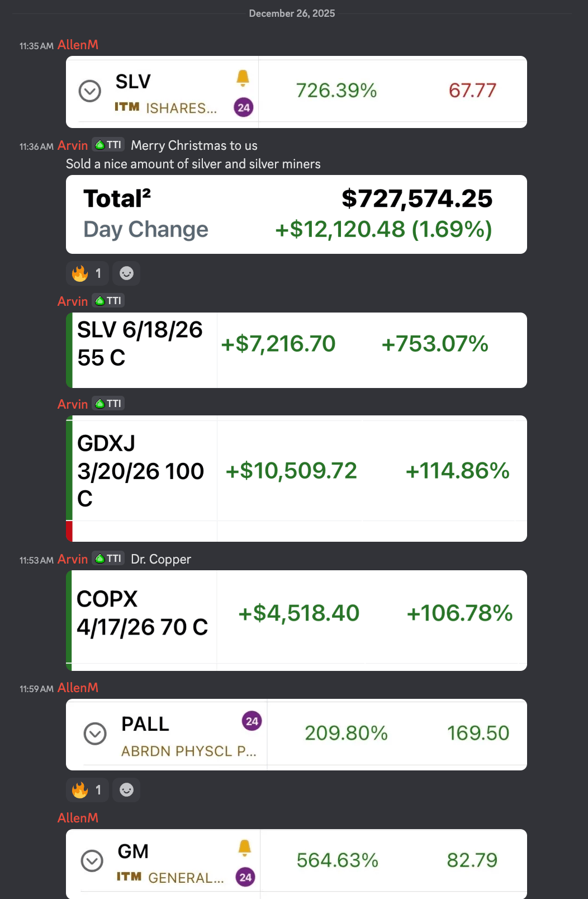This screenshot has width=588, height=899.
Task: Open the GDXJ 3/20/26 100 C image
Action: [296, 478]
